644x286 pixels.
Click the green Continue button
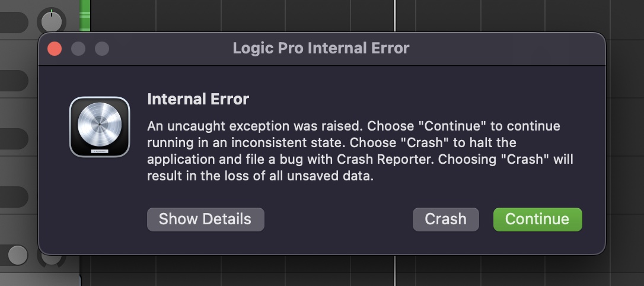click(537, 220)
